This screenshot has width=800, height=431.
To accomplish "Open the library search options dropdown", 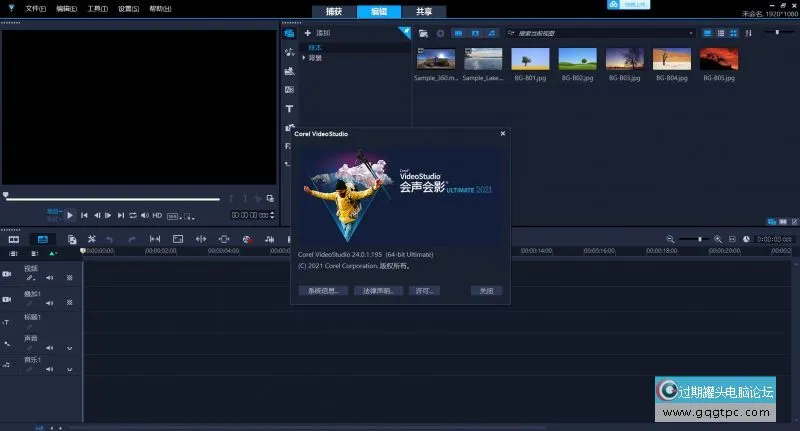I will coord(690,33).
